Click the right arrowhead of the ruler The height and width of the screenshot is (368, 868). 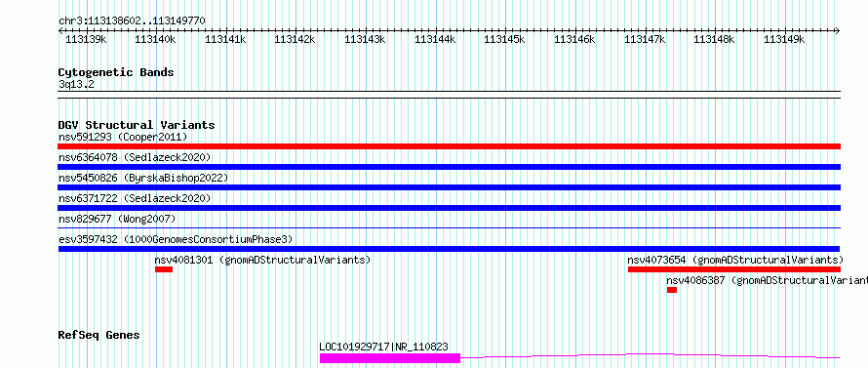tap(838, 30)
